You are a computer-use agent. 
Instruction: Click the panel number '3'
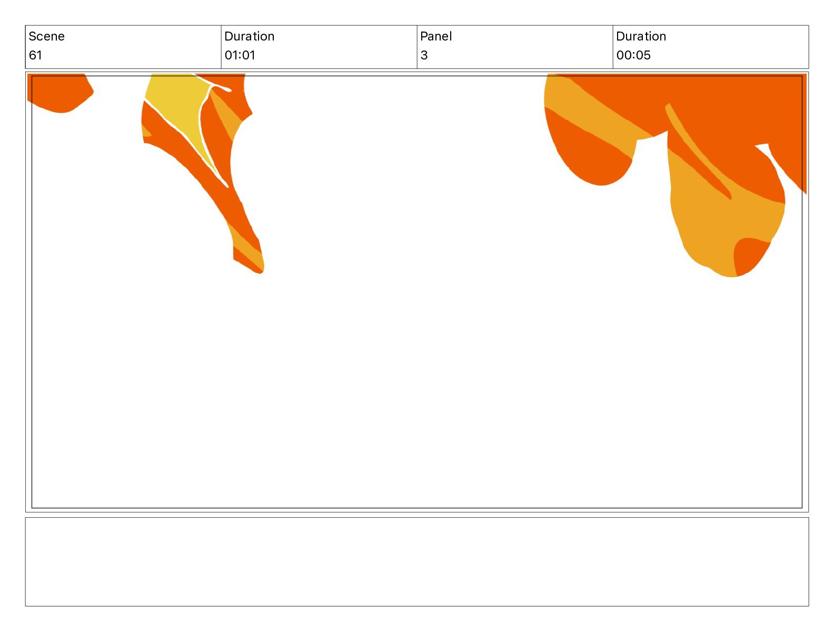(x=424, y=55)
